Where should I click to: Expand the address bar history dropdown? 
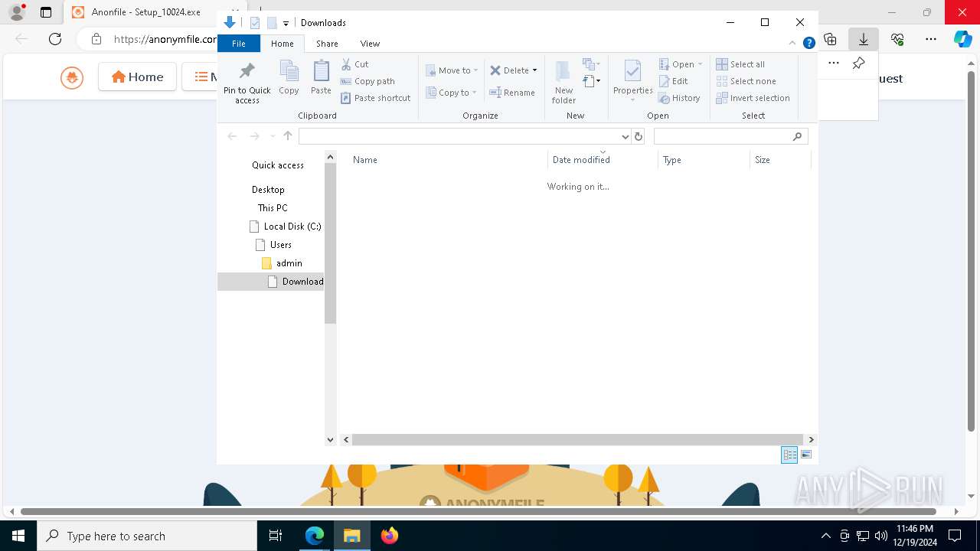(x=625, y=136)
